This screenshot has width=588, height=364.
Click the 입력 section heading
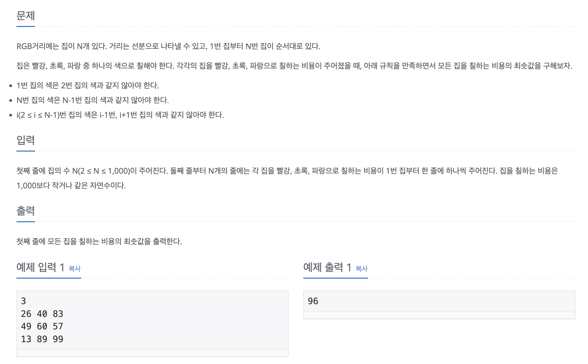coord(26,140)
